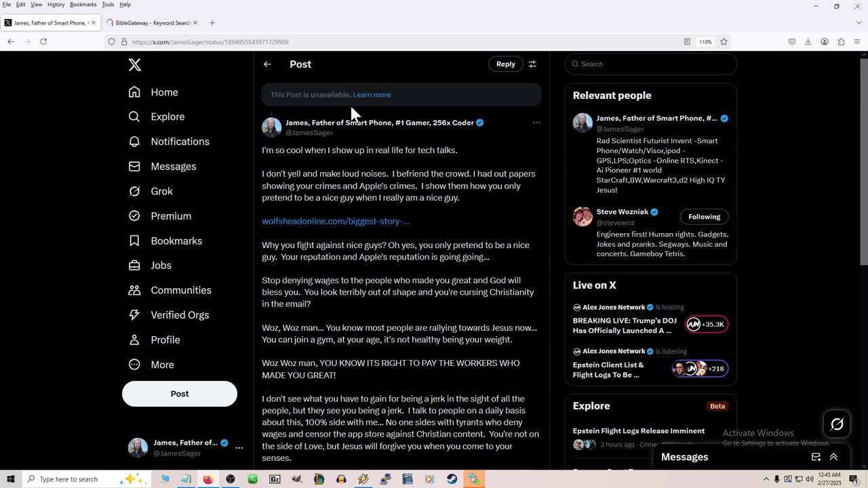Open the BREAKING LIVE Trump's DOJ space
This screenshot has height=488, width=868.
[x=624, y=325]
